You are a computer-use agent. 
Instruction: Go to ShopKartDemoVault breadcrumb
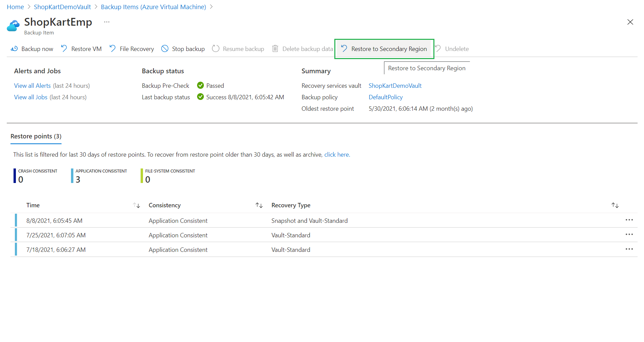(x=62, y=7)
